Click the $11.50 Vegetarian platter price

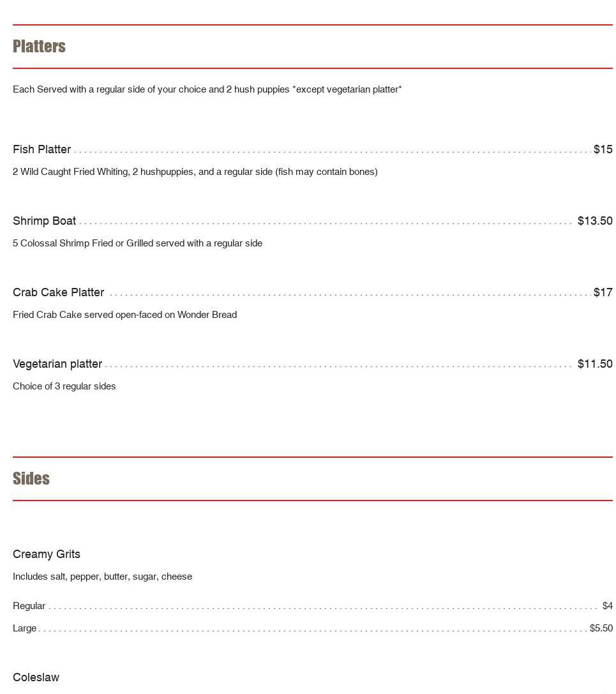595,364
